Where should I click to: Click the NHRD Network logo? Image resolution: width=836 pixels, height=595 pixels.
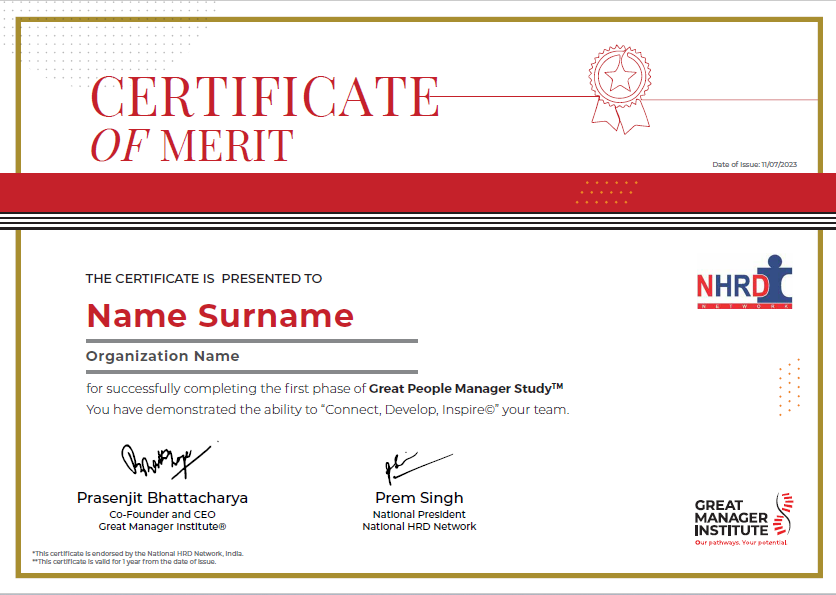[744, 282]
